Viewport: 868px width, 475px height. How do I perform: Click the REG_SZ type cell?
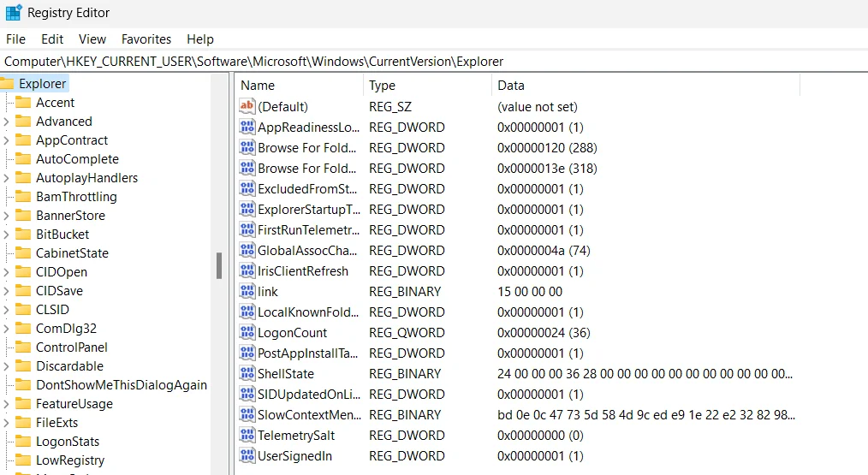(x=390, y=106)
